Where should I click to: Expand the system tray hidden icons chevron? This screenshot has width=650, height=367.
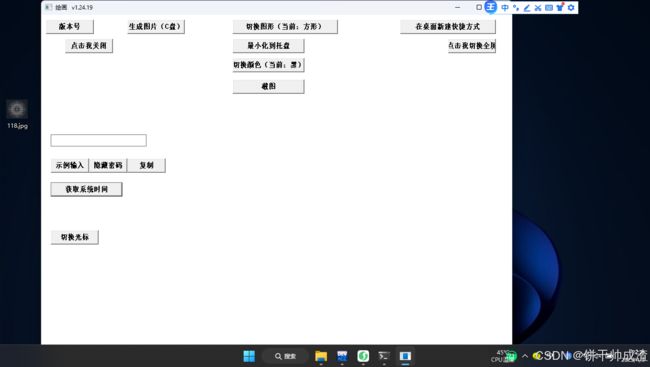tap(525, 356)
